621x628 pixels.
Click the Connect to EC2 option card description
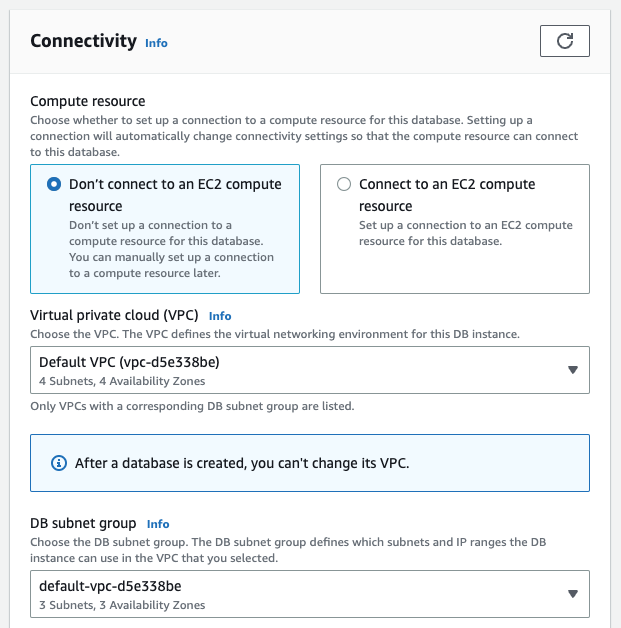point(466,233)
